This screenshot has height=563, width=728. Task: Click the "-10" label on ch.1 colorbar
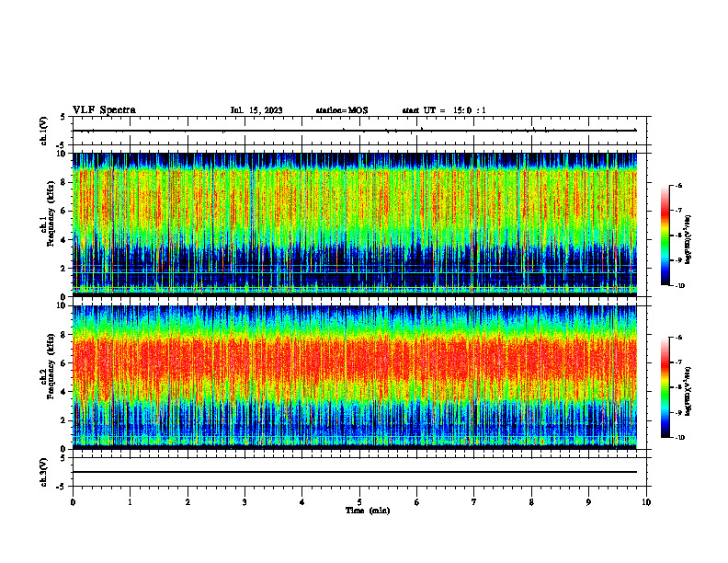[x=679, y=286]
